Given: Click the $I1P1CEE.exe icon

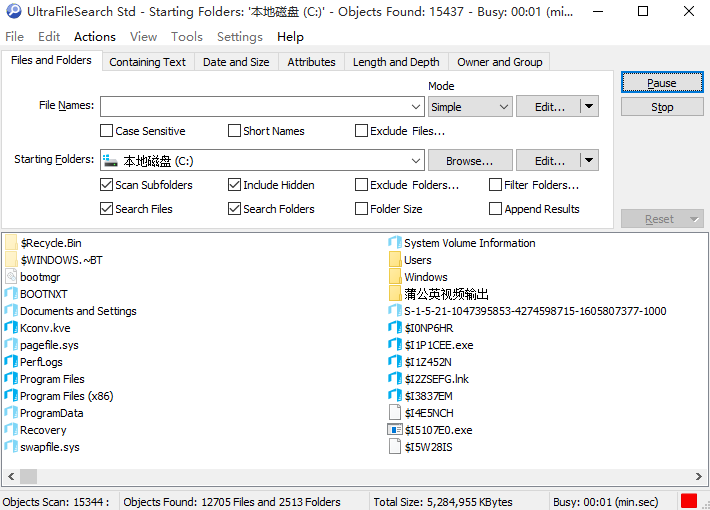Looking at the screenshot, I should click(x=395, y=345).
